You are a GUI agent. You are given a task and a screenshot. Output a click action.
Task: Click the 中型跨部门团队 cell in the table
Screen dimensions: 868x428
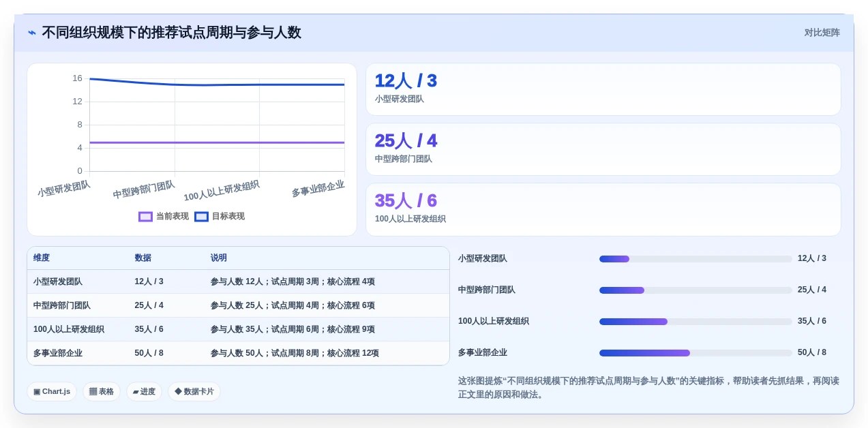coord(62,305)
